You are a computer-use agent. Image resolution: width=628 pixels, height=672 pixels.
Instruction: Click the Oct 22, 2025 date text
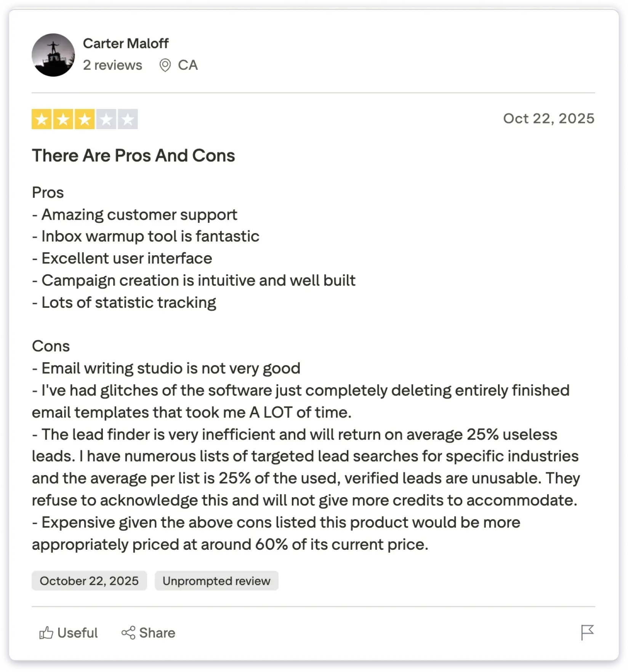549,118
